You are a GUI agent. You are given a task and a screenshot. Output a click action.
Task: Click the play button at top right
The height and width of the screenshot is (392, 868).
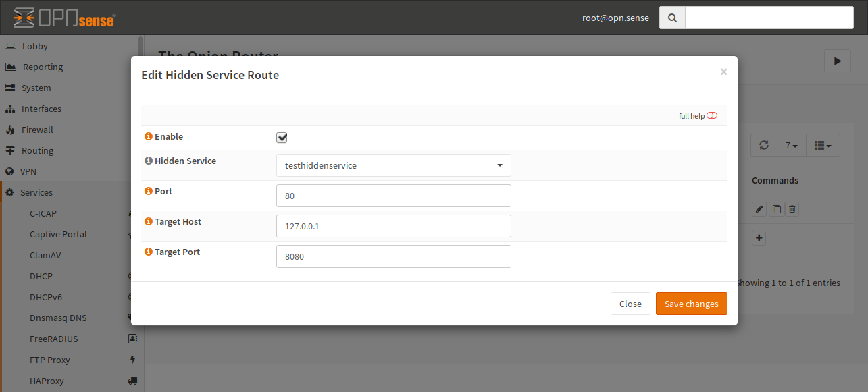coord(837,61)
